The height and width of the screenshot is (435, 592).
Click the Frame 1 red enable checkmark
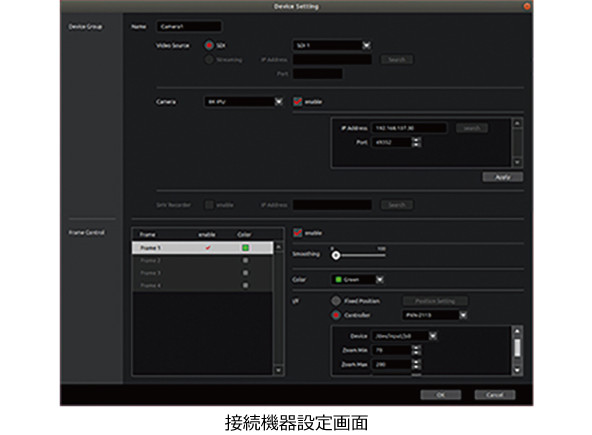pyautogui.click(x=208, y=248)
